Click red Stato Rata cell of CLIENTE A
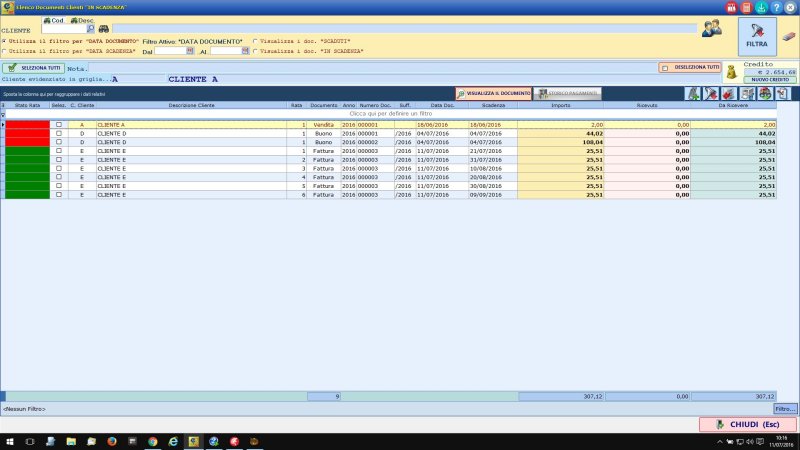Screen dimensions: 800x450 coord(28,124)
